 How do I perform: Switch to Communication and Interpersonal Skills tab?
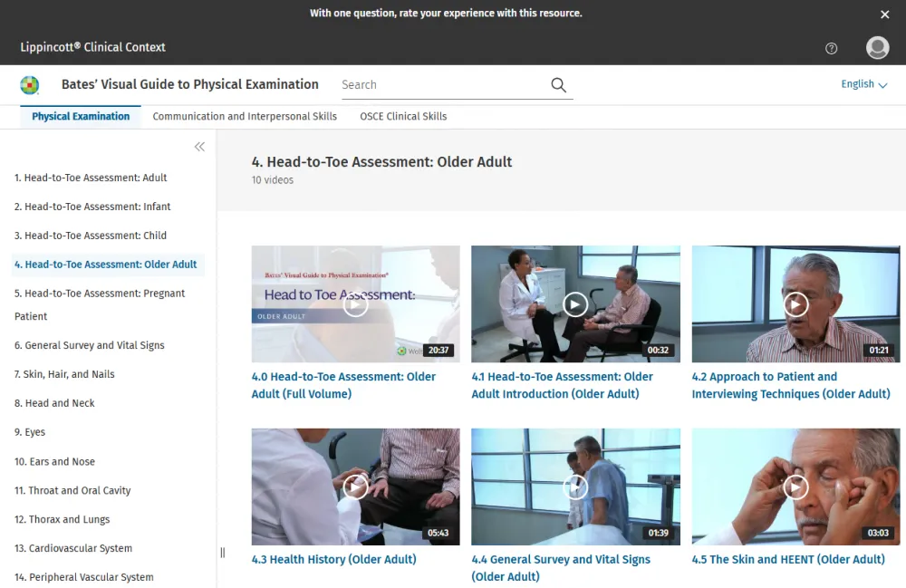coord(245,116)
